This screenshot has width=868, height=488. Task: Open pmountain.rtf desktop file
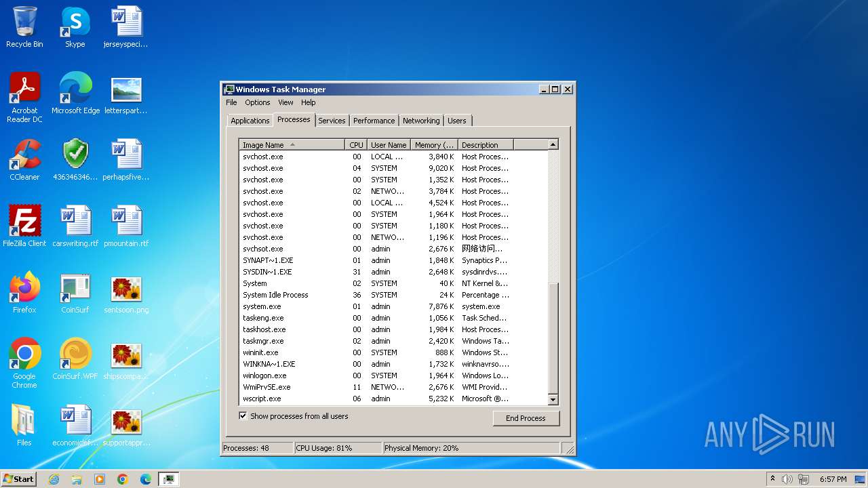[x=126, y=226]
